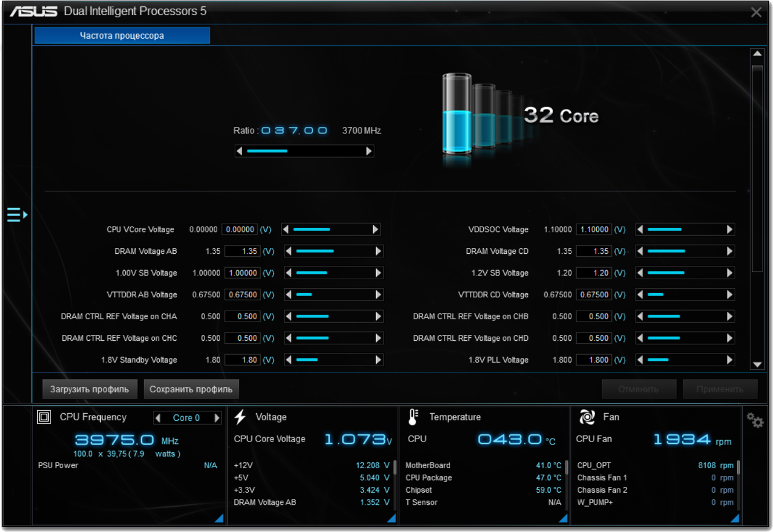This screenshot has height=532, width=773.
Task: Expand the Temperature panel corner triangle
Action: coord(563,518)
